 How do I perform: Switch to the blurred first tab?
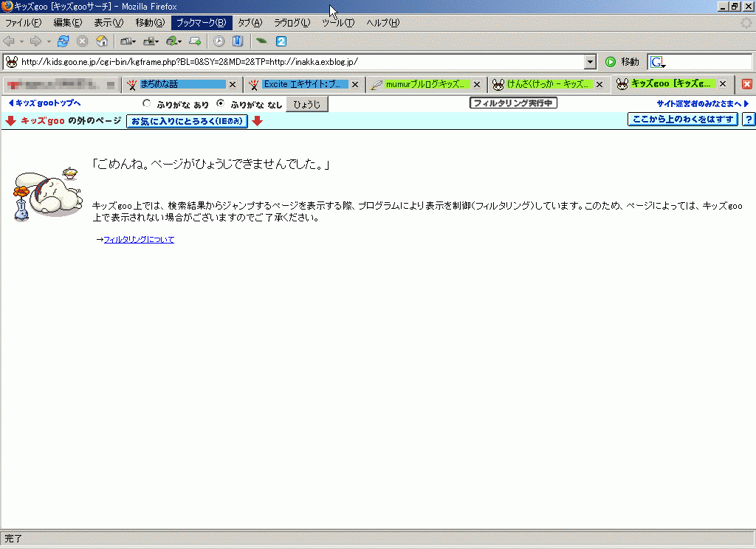(61, 85)
